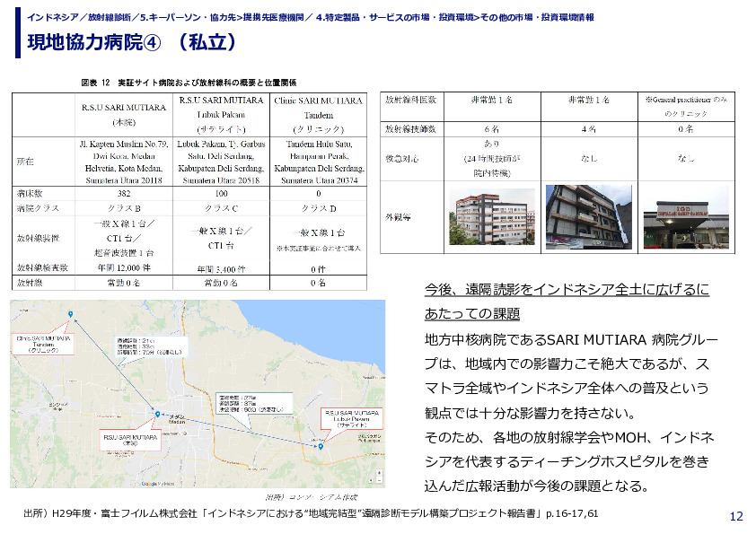Click the cell 0 件
This screenshot has width=756, height=534.
(318, 269)
